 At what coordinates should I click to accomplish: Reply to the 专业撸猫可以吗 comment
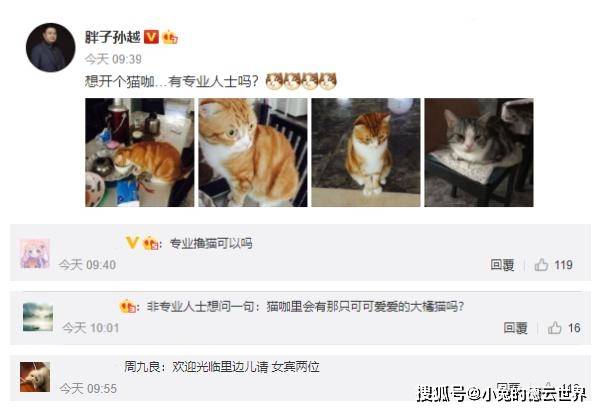click(502, 265)
